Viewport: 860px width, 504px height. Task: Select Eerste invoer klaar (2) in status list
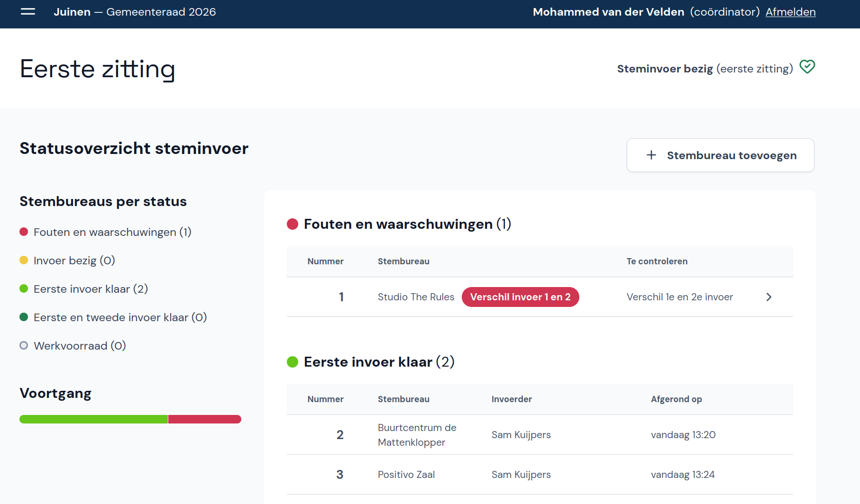(84, 289)
